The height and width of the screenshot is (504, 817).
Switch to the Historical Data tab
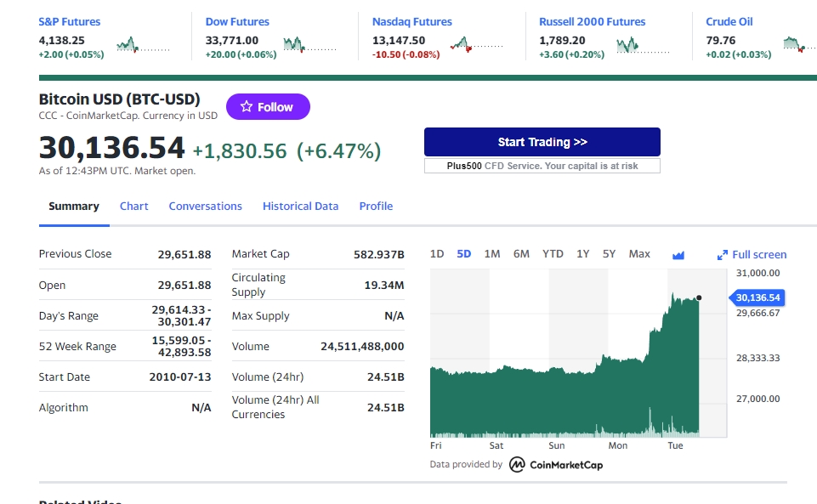tap(300, 207)
